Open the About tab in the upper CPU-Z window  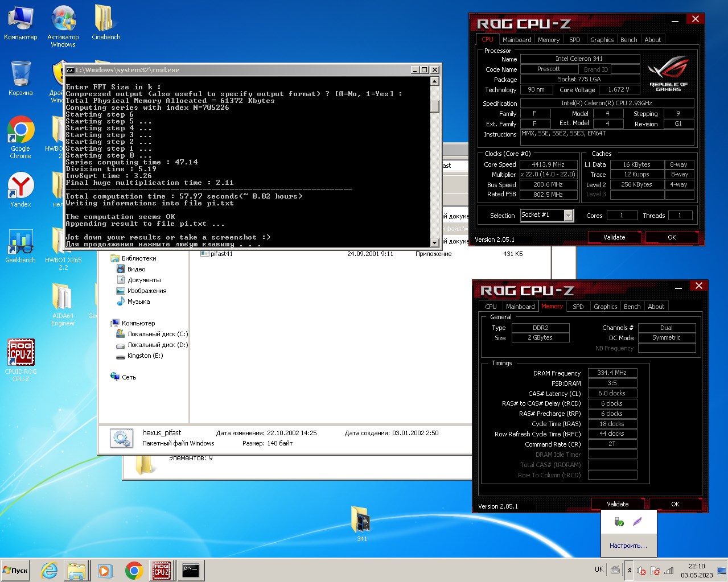[653, 40]
